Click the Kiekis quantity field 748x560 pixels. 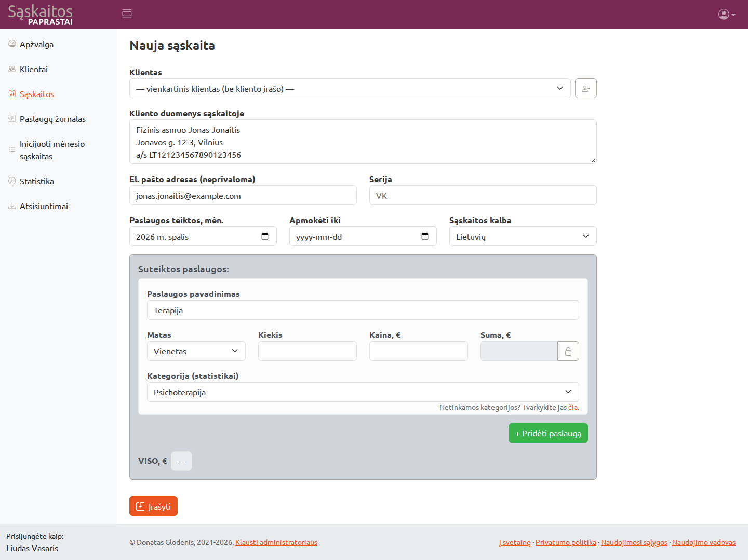point(308,351)
